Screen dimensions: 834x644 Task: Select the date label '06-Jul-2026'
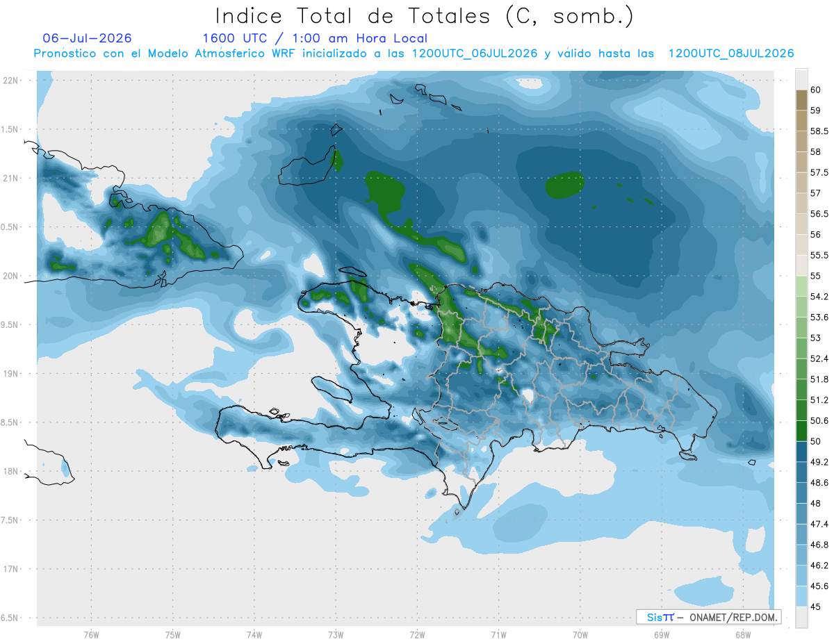[88, 38]
